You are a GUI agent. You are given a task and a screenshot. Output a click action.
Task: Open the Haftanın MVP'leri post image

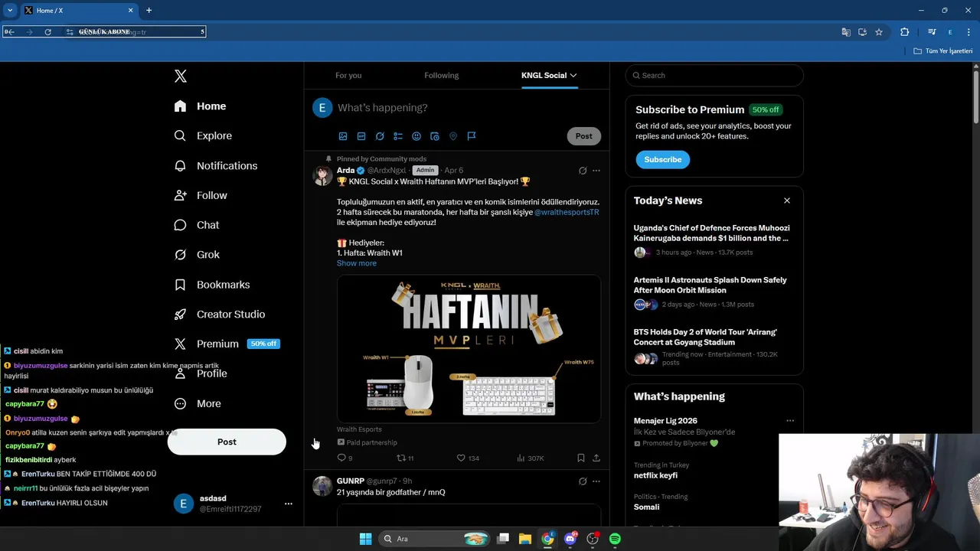click(469, 348)
